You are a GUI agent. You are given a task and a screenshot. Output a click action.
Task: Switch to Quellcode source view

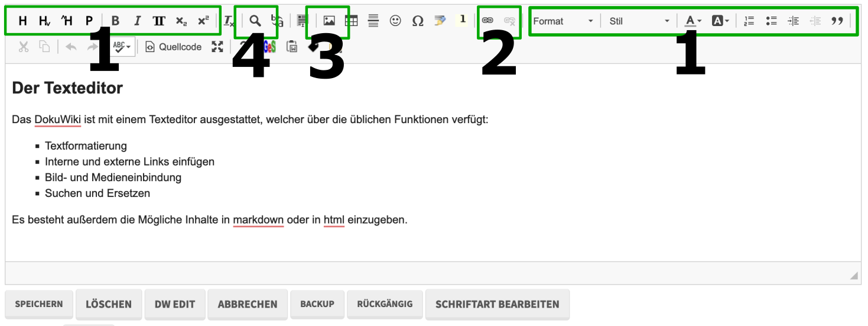[x=174, y=47]
